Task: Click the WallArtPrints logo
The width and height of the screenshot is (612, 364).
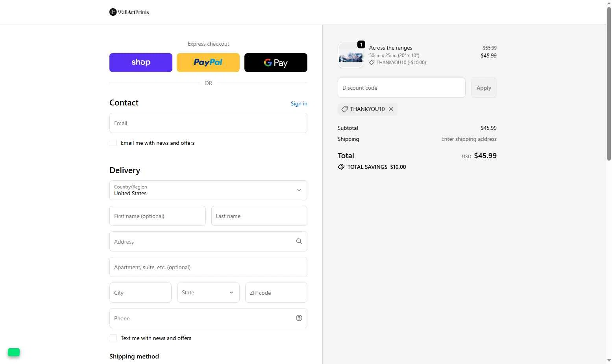Action: [129, 12]
